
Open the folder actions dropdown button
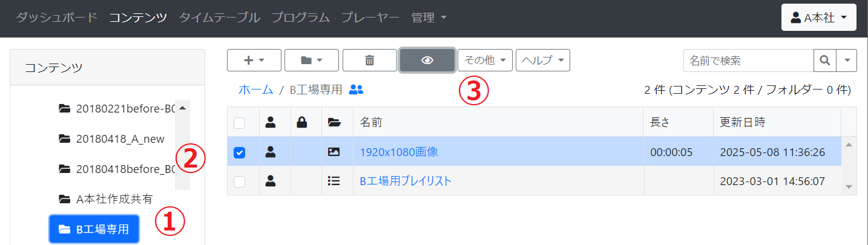312,60
